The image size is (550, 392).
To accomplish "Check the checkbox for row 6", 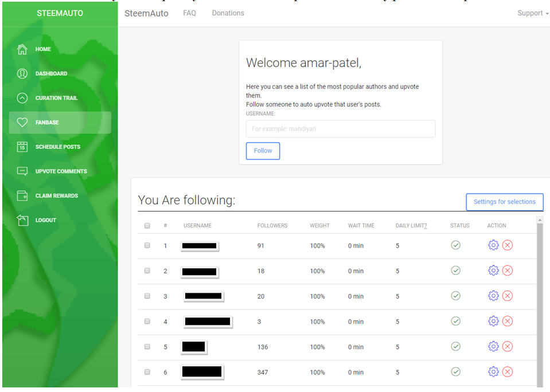I will [x=147, y=372].
